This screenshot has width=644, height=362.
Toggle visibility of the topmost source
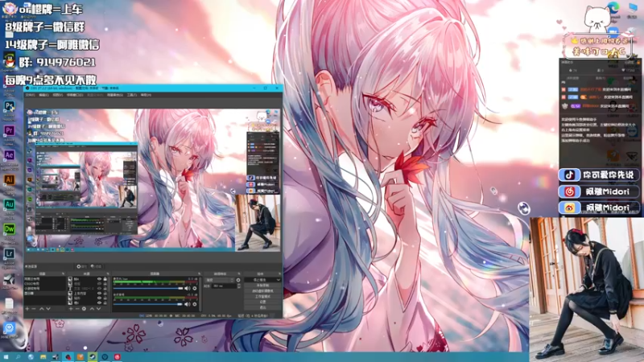coord(99,278)
